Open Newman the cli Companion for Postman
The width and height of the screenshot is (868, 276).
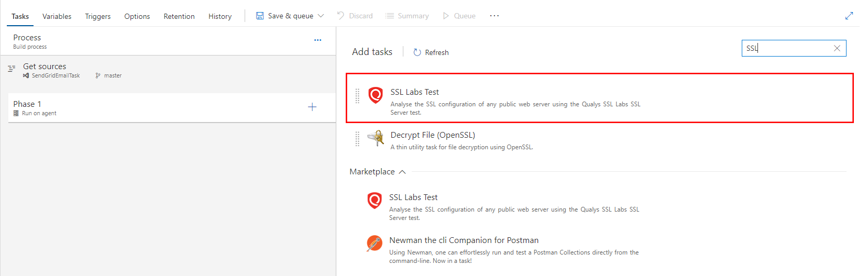click(x=464, y=240)
